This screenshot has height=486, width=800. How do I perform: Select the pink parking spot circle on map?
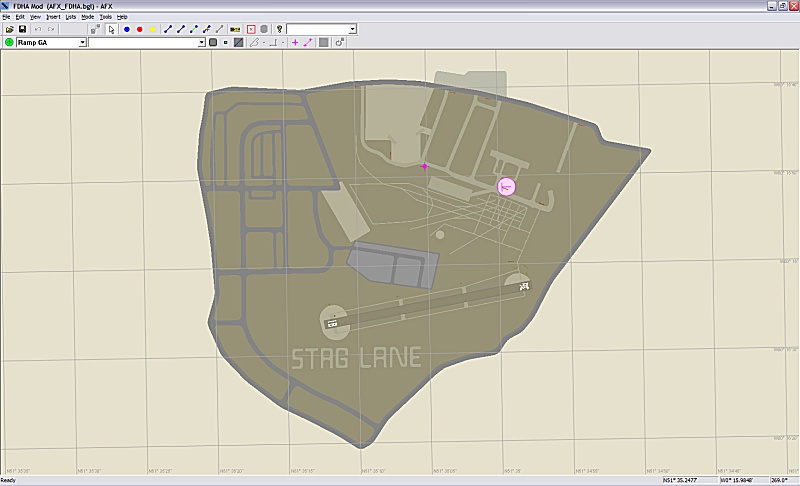point(506,187)
